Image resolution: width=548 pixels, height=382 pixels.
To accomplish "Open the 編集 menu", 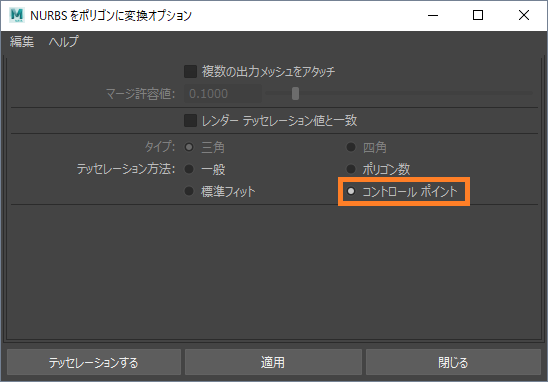I will [x=22, y=42].
